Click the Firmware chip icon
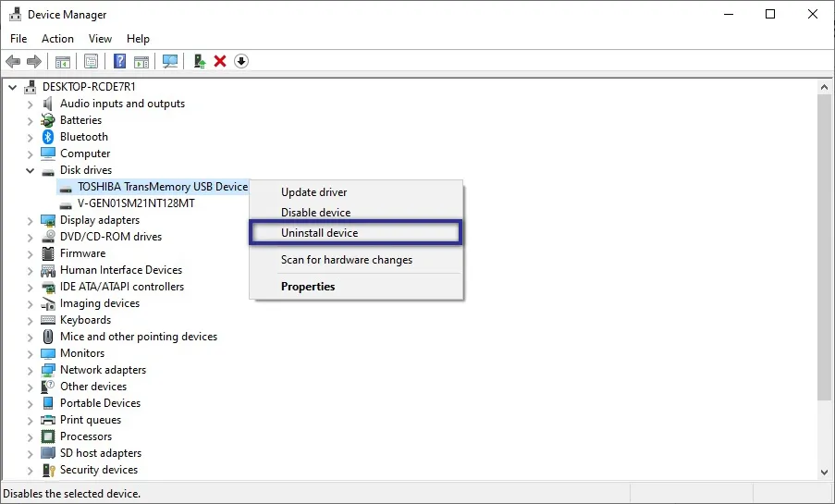This screenshot has width=835, height=504. pyautogui.click(x=48, y=253)
